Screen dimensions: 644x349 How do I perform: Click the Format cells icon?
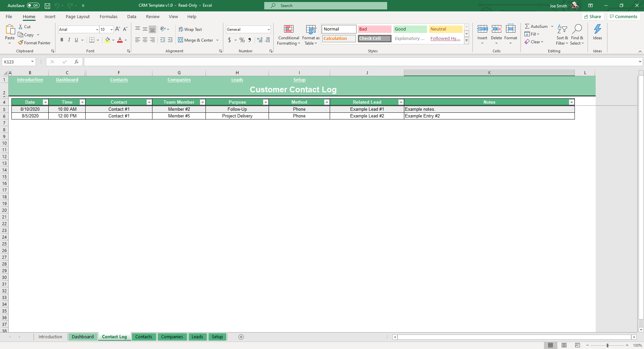tap(511, 29)
